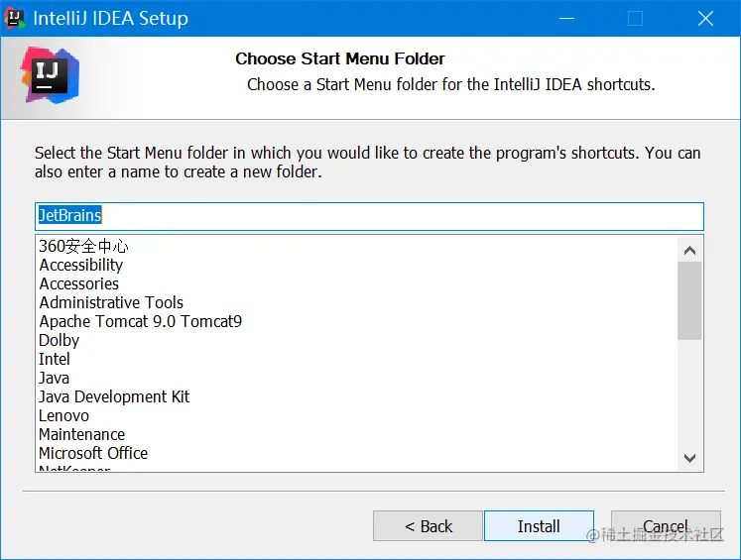The width and height of the screenshot is (741, 560).
Task: Select the Dolby folder entry
Action: [60, 340]
